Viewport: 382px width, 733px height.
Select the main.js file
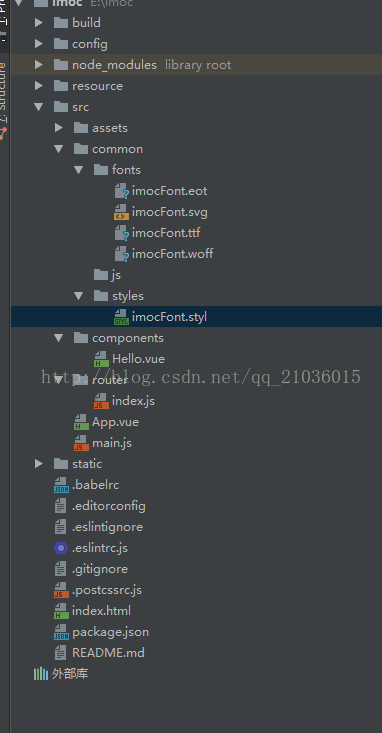click(112, 443)
